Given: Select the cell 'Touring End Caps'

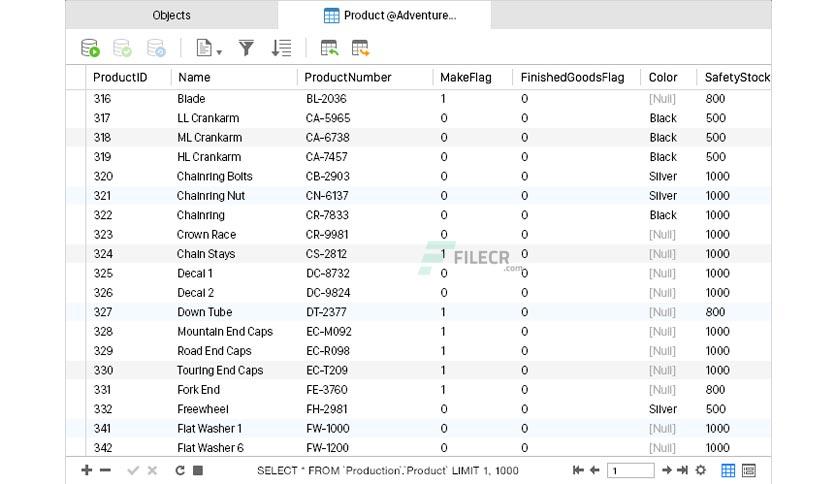Looking at the screenshot, I should (x=220, y=370).
